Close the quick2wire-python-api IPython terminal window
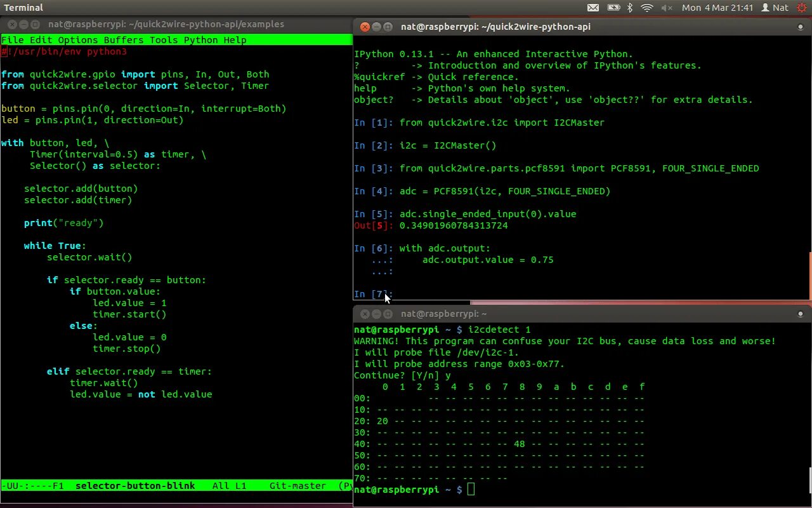This screenshot has width=812, height=508. [365, 27]
